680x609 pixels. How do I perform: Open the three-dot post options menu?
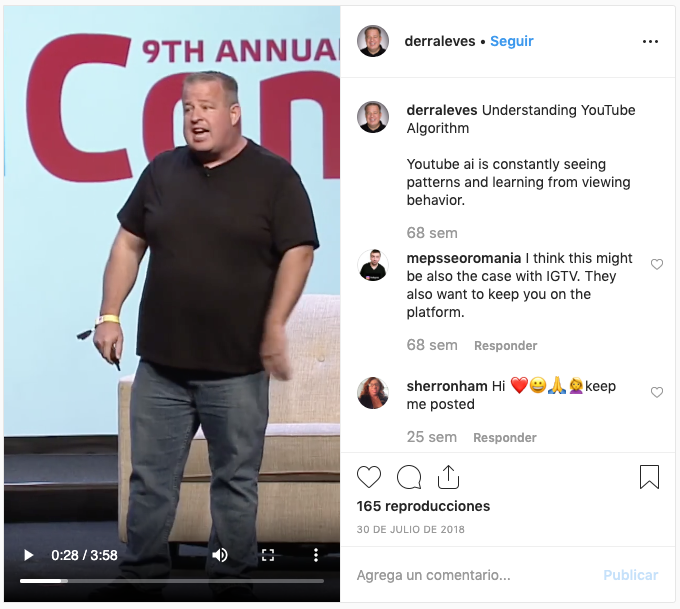click(x=650, y=41)
